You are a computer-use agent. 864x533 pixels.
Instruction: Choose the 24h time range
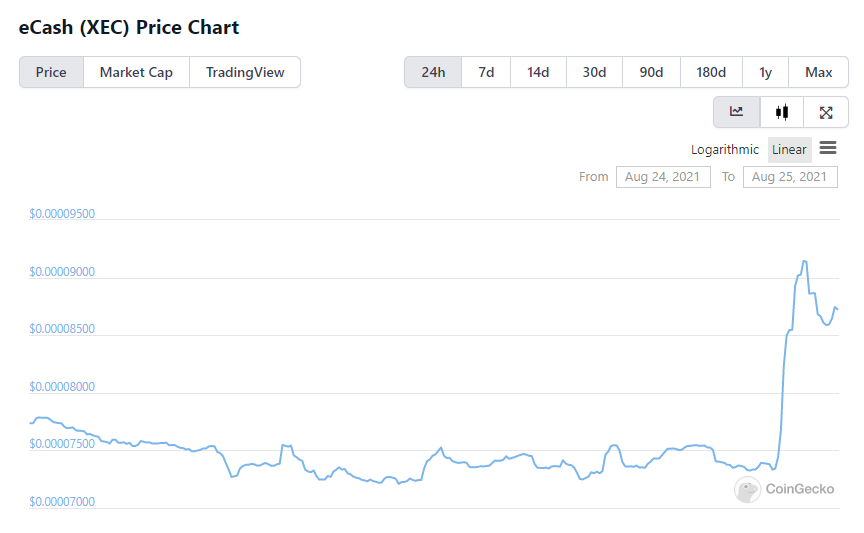point(433,72)
